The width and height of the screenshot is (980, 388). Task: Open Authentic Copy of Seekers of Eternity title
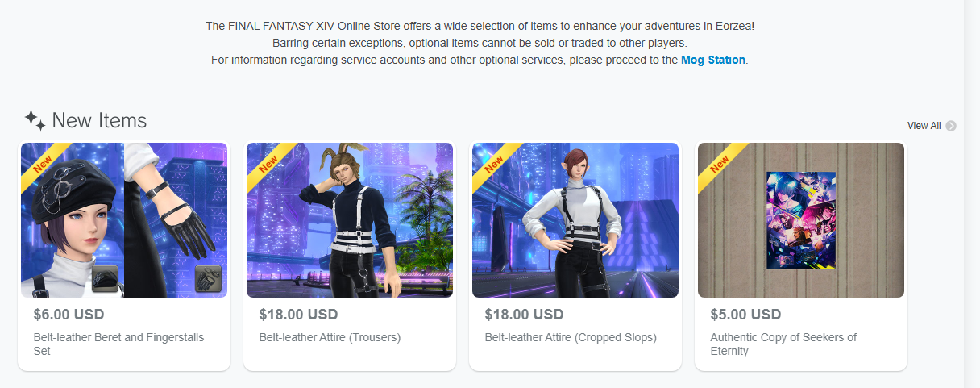(x=783, y=344)
